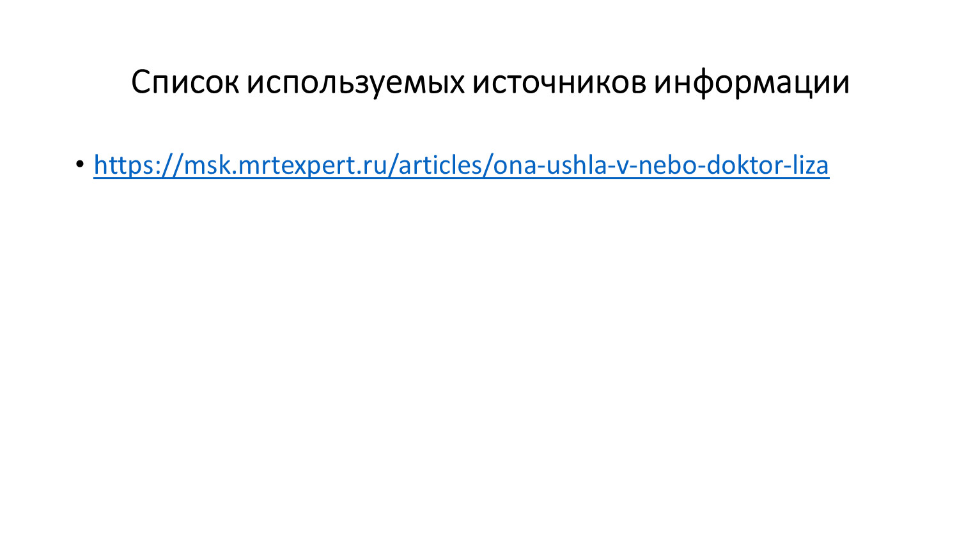Click the slide title 'Список используемых источников информации'
980x552 pixels.
coord(490,82)
